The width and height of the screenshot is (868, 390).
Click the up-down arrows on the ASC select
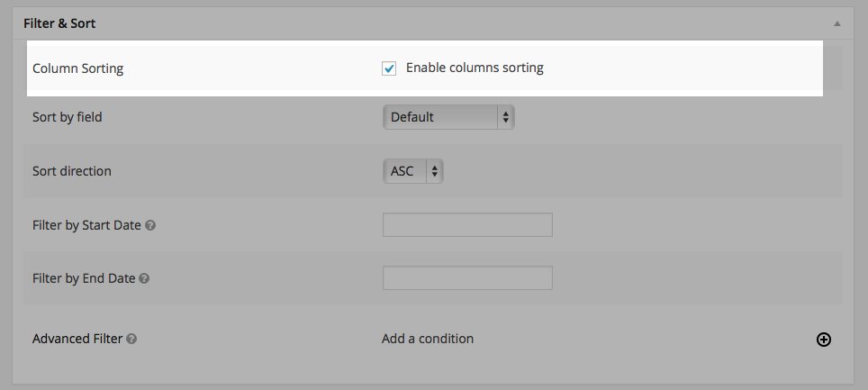[x=435, y=170]
